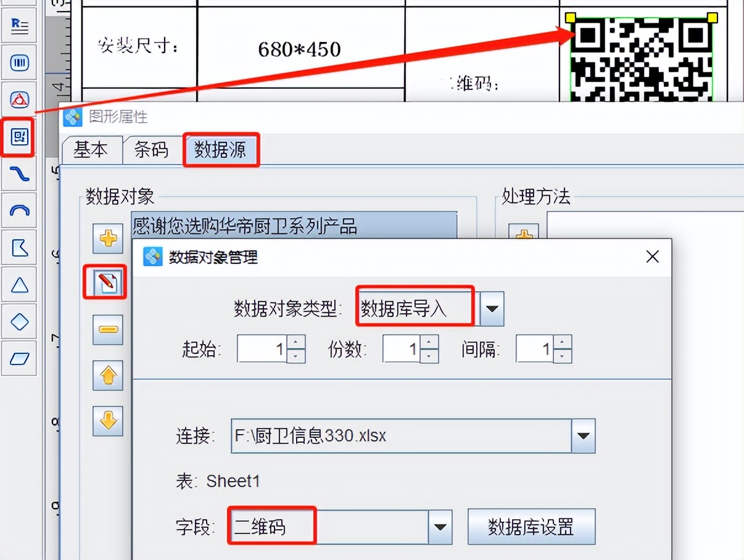Increase the 份数 value
Screen dimensions: 744x560
coord(430,342)
